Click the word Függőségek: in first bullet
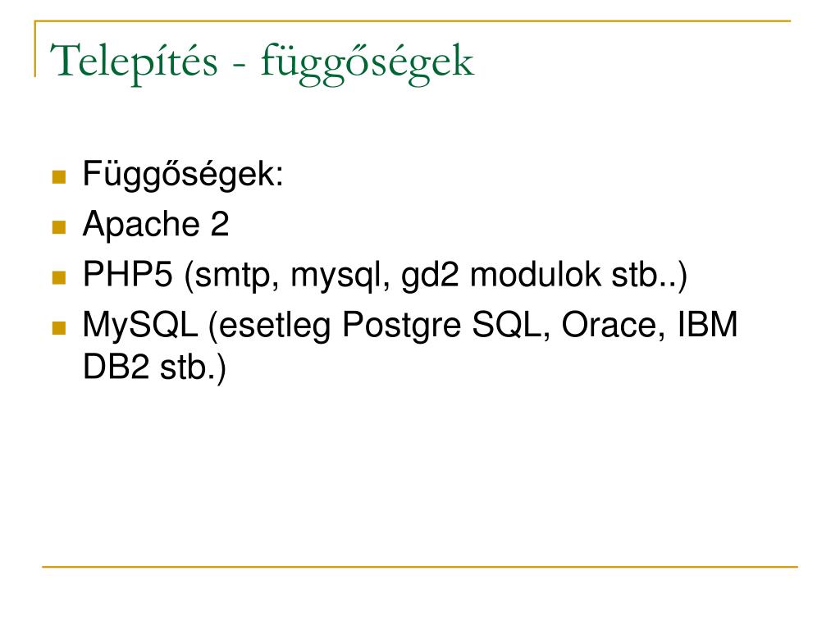The image size is (840, 630). pos(183,174)
